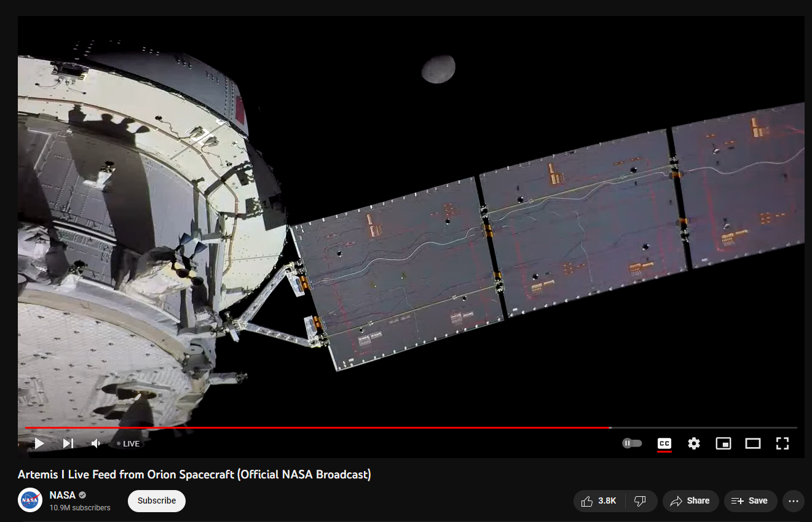Share the Artemis I video

tap(690, 501)
